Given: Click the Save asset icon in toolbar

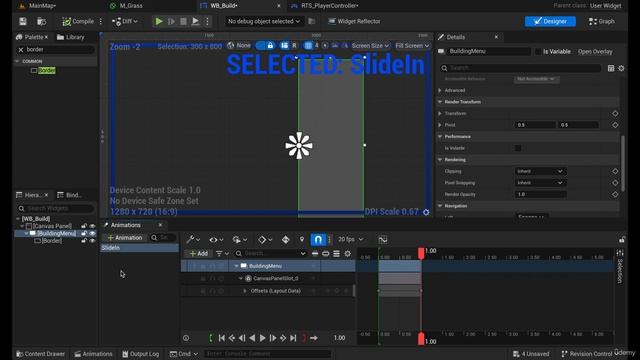Looking at the screenshot, I should point(23,21).
